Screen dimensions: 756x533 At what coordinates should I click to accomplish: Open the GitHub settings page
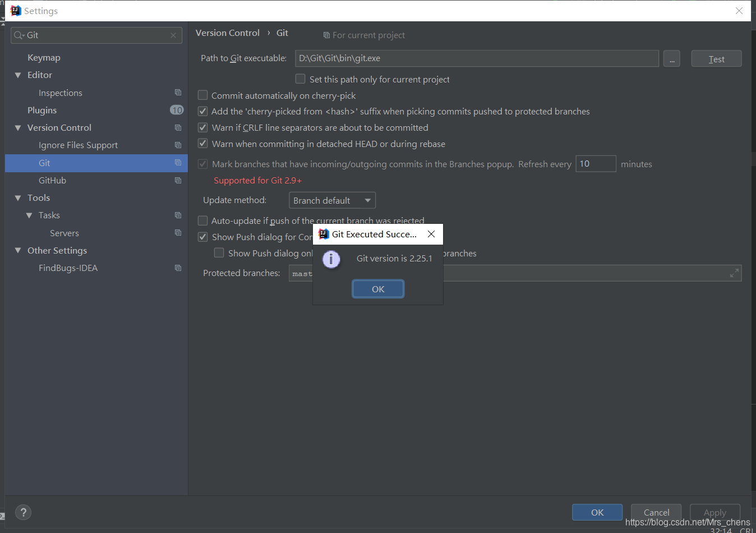click(x=52, y=180)
